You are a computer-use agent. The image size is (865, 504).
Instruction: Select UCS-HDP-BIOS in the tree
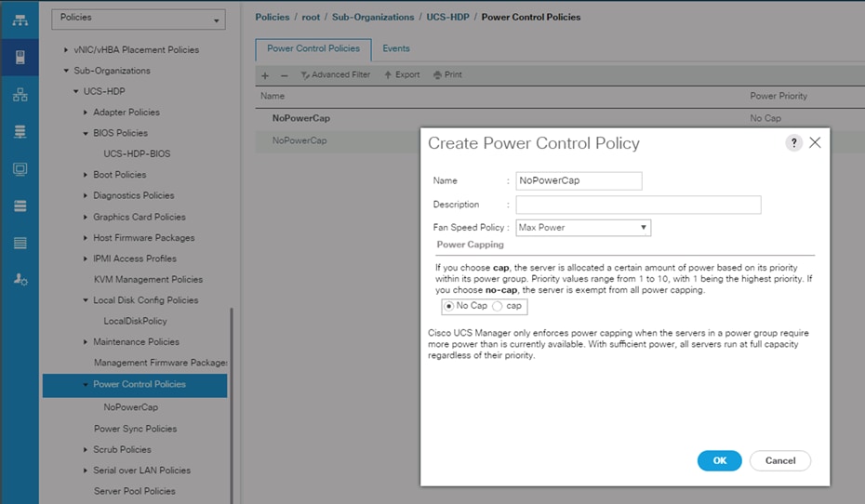pos(137,153)
